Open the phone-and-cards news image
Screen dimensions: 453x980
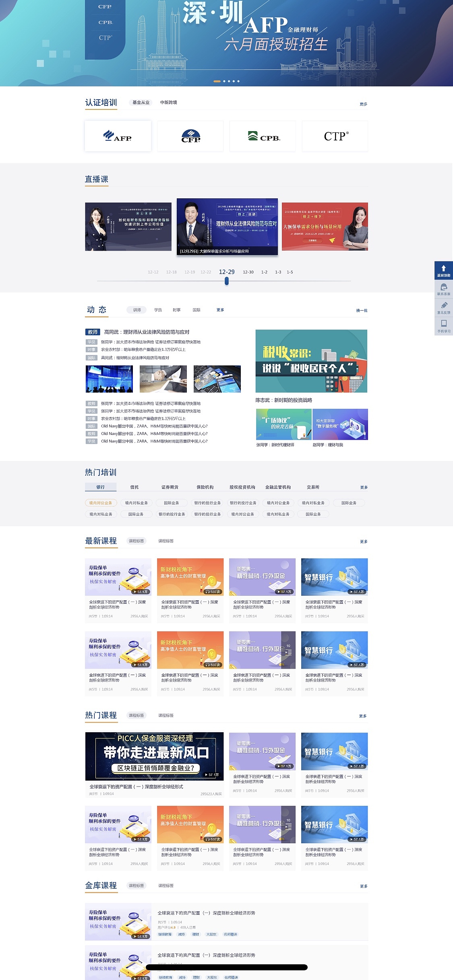point(217,379)
